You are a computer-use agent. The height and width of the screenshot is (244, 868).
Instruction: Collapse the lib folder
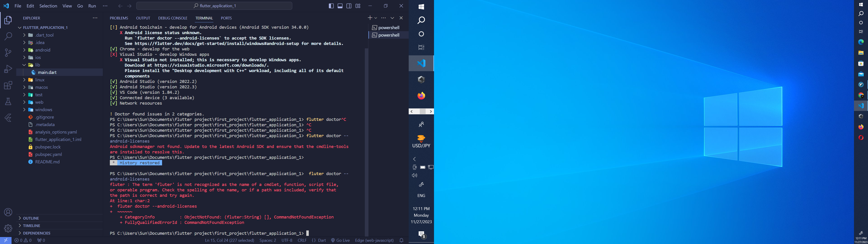pyautogui.click(x=24, y=65)
